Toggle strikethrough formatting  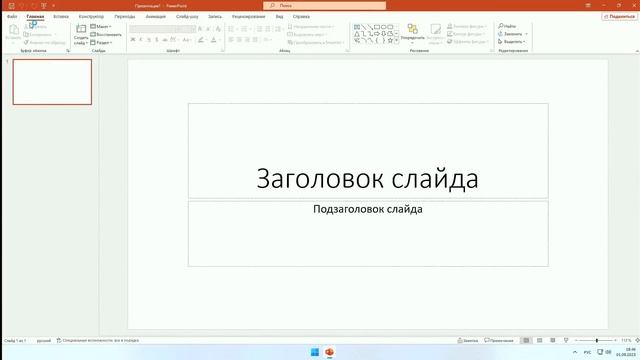tap(164, 40)
